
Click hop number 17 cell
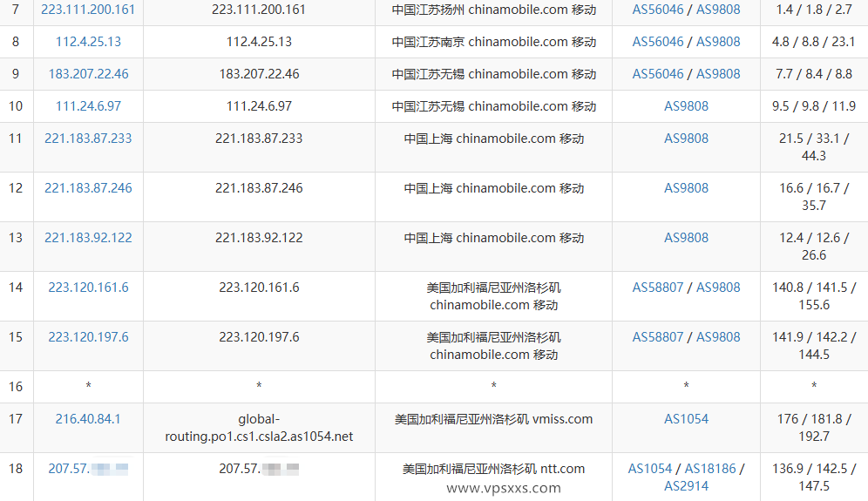coord(16,427)
